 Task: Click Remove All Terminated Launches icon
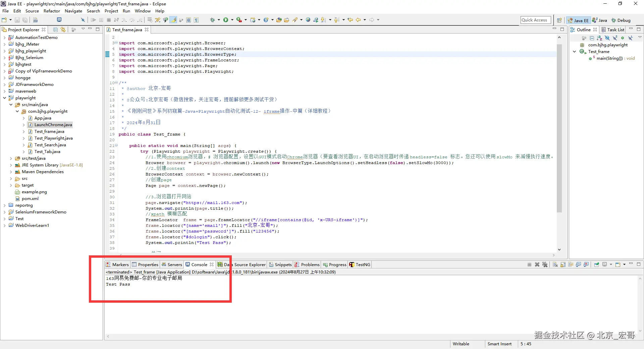545,264
